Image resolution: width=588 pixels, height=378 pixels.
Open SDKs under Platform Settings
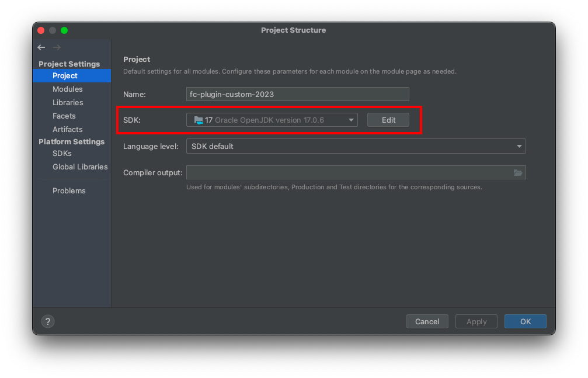62,153
